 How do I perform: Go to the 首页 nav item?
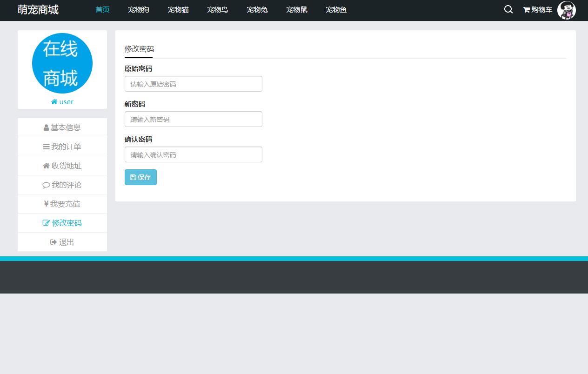pos(102,10)
